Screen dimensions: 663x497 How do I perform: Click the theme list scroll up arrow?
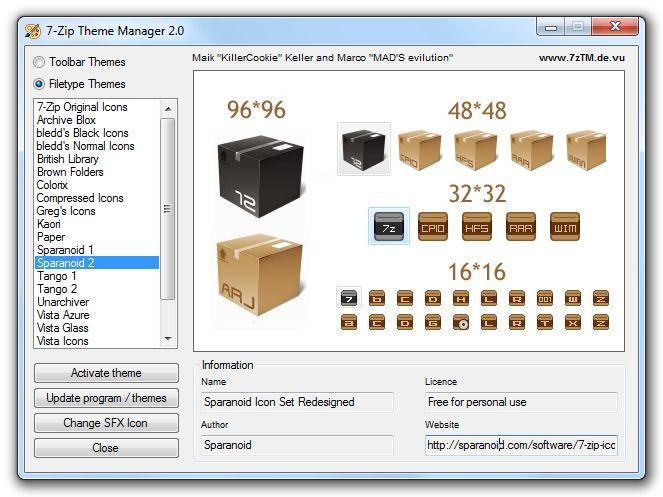click(x=168, y=109)
